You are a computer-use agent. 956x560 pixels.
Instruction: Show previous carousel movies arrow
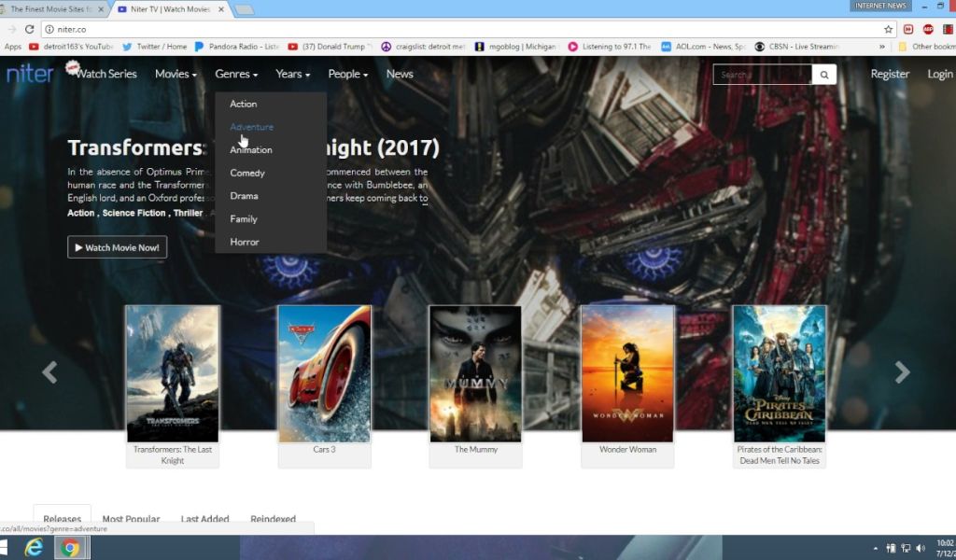(x=50, y=371)
